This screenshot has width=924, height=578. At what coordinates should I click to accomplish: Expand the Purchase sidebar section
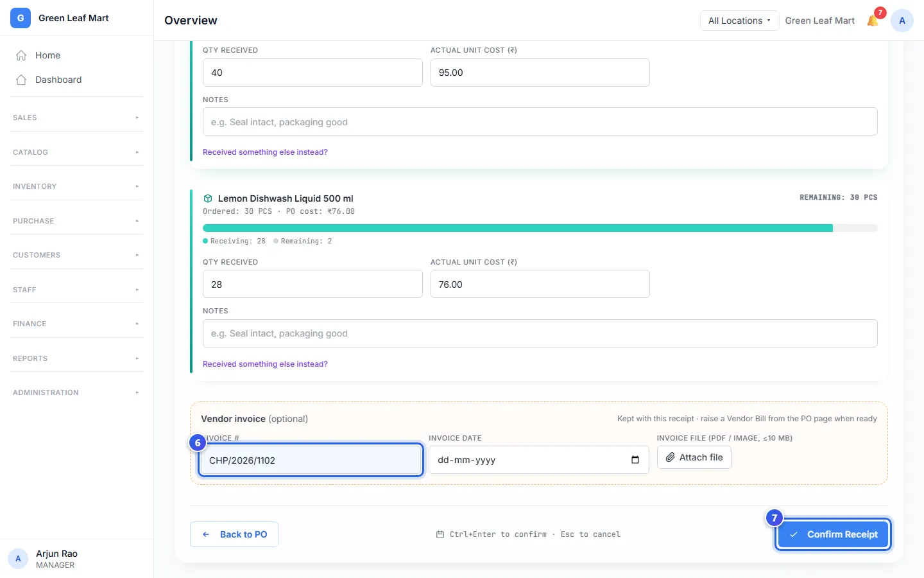click(x=76, y=221)
